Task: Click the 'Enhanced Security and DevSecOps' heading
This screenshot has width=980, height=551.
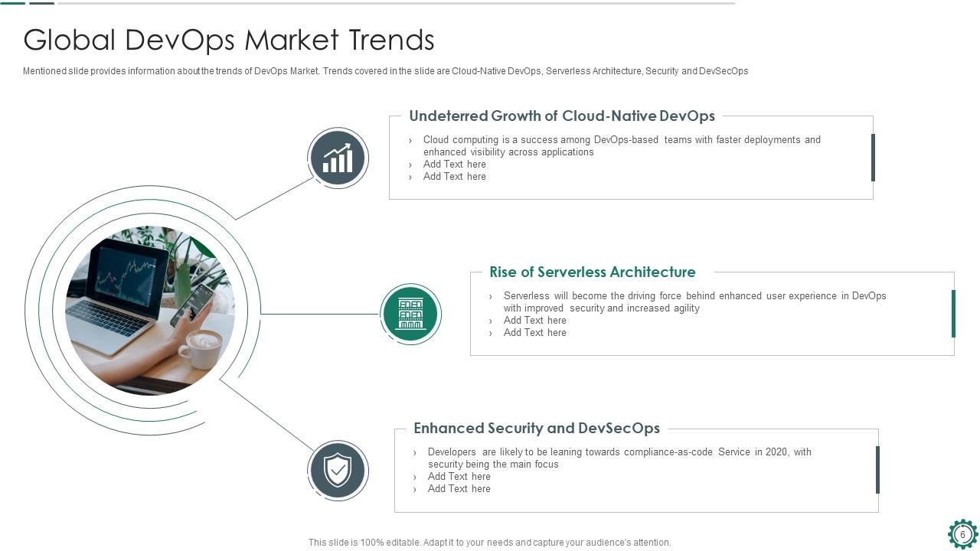Action: (536, 429)
